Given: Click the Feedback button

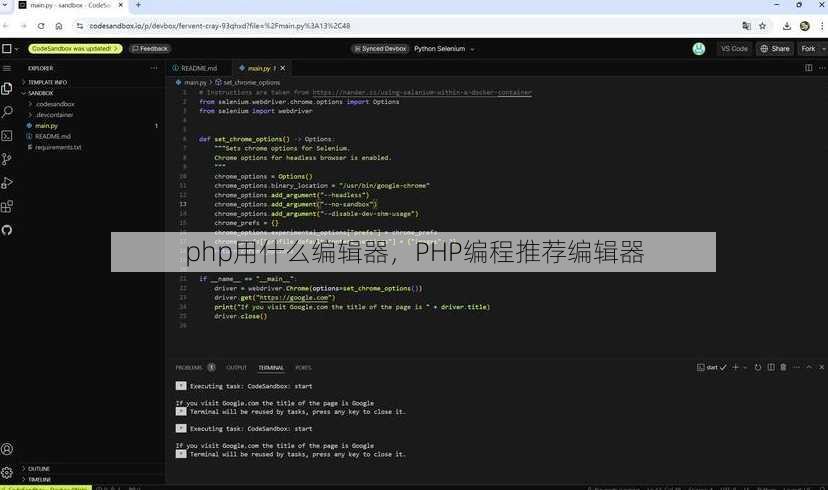Looking at the screenshot, I should [150, 49].
